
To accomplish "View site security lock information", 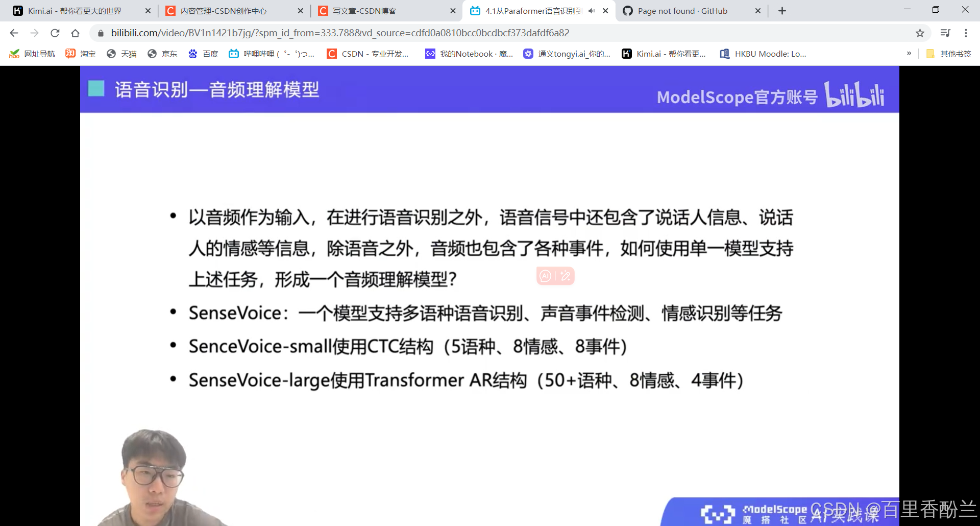I will point(101,33).
